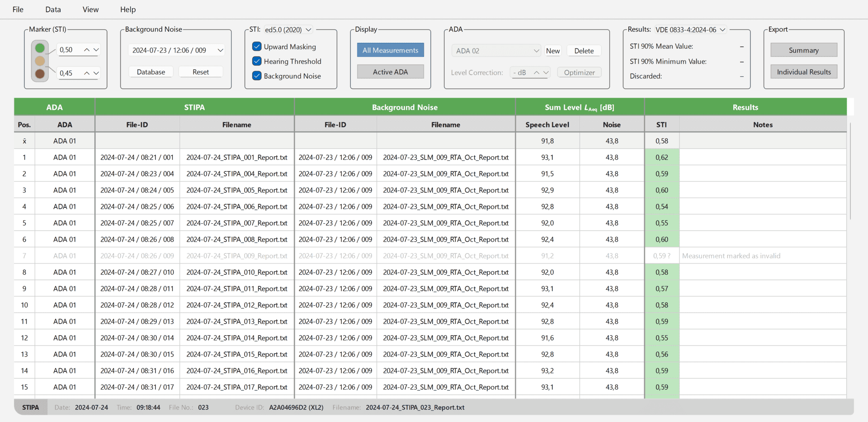Select STIPA File-ID 2024-07-24 / 08:24 / 005
The height and width of the screenshot is (422, 868).
pos(137,190)
